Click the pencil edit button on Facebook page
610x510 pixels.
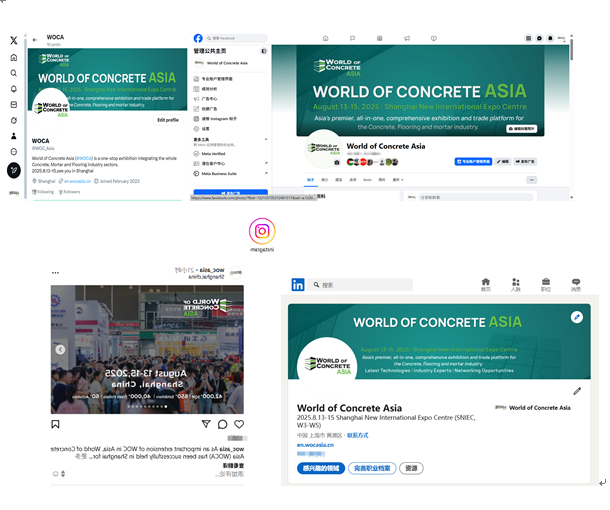503,161
